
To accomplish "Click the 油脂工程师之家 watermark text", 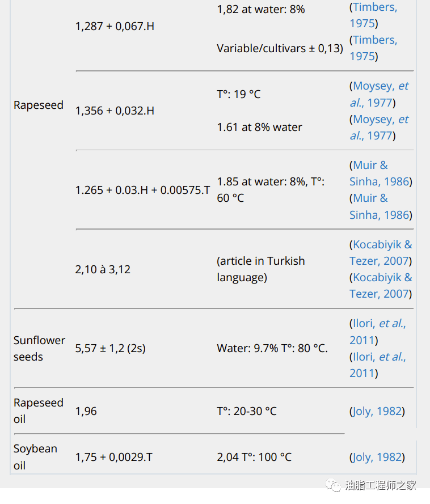I will [381, 485].
